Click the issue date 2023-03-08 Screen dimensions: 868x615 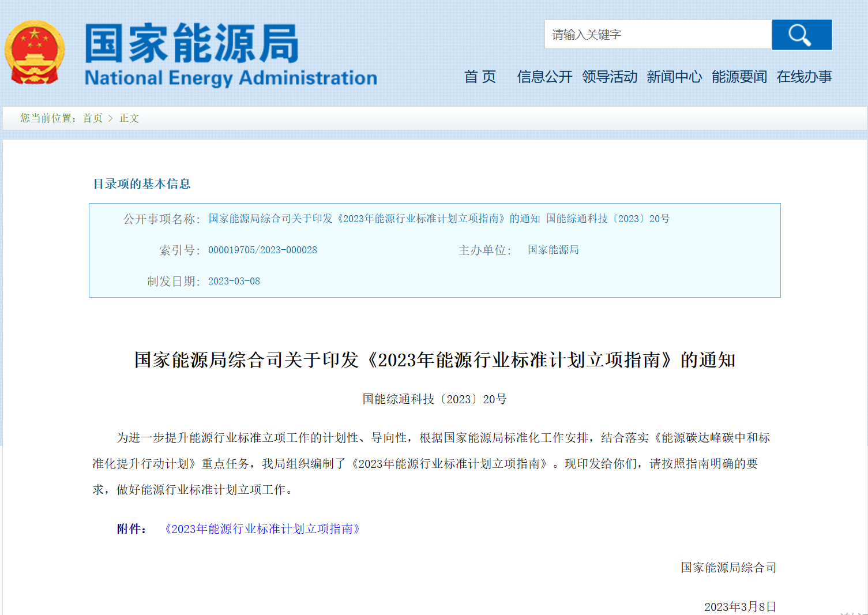234,281
